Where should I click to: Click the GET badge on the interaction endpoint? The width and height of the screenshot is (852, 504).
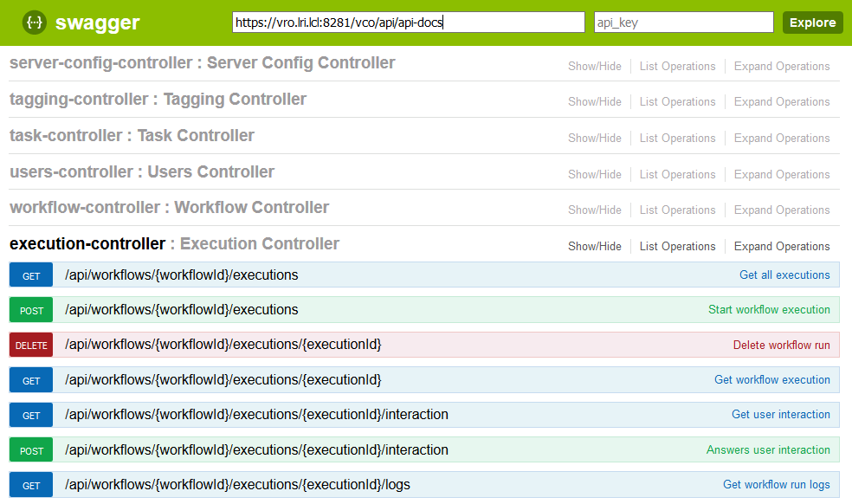pos(30,414)
